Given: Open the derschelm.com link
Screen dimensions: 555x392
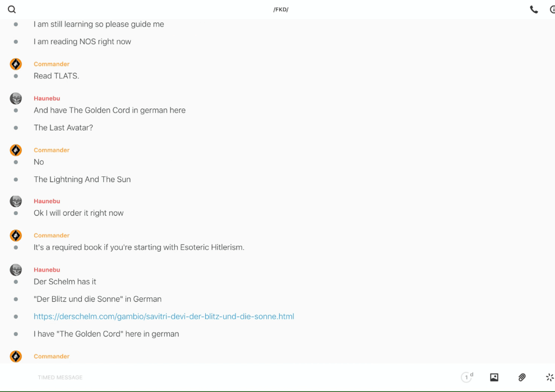Looking at the screenshot, I should pyautogui.click(x=164, y=316).
